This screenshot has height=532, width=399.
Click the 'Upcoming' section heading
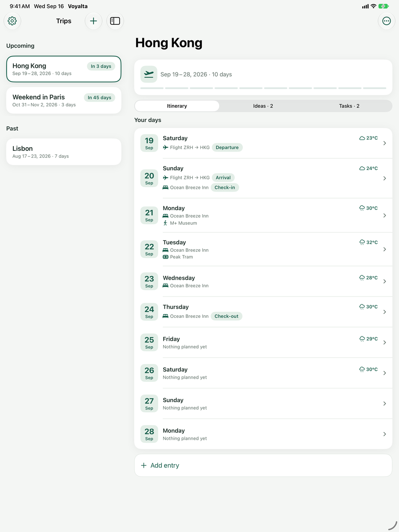pos(20,46)
